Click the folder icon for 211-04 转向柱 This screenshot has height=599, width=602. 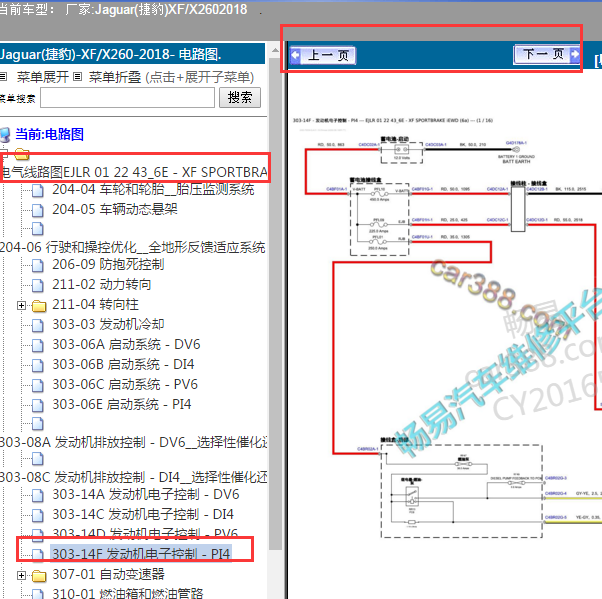39,306
